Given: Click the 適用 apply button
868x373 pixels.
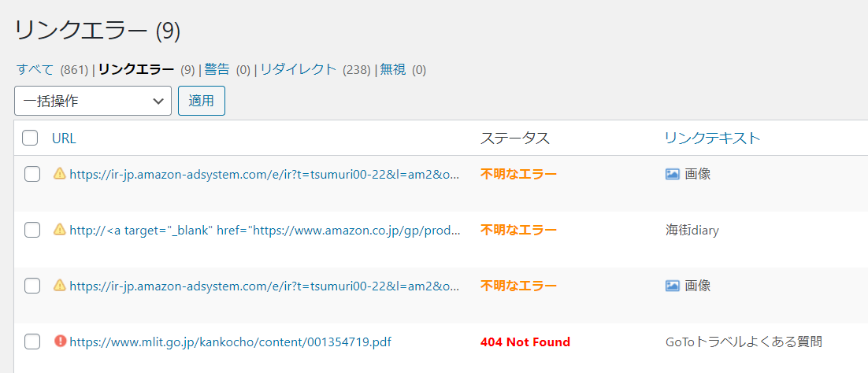Looking at the screenshot, I should pyautogui.click(x=202, y=101).
